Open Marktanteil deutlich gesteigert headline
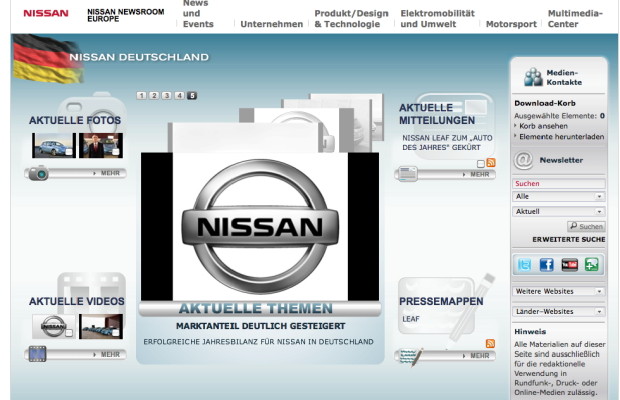This screenshot has width=620, height=400. [x=261, y=326]
